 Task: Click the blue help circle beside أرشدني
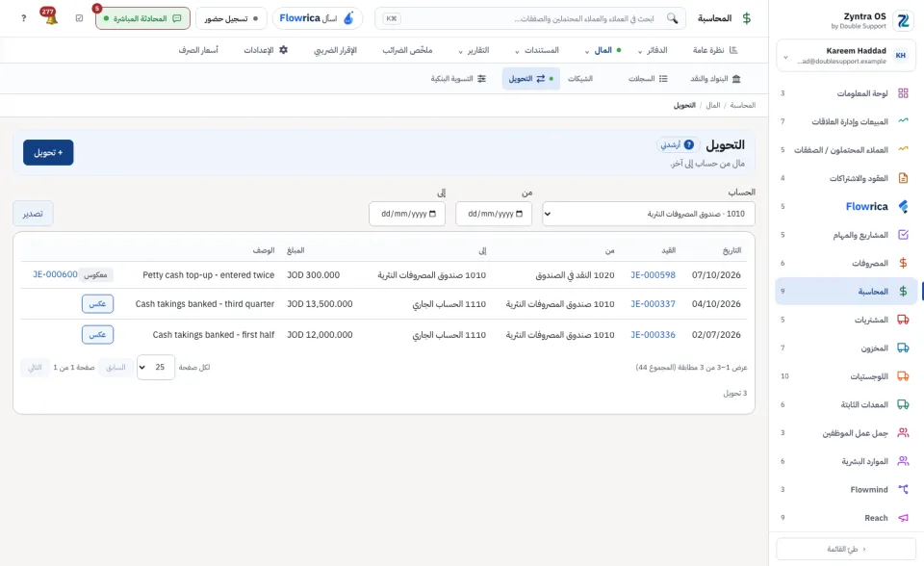(689, 144)
